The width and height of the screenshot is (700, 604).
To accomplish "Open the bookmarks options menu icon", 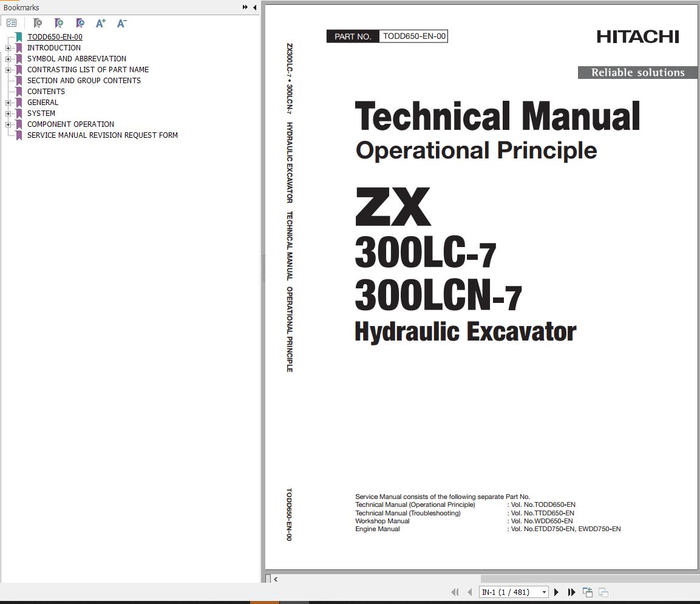I will (x=12, y=23).
